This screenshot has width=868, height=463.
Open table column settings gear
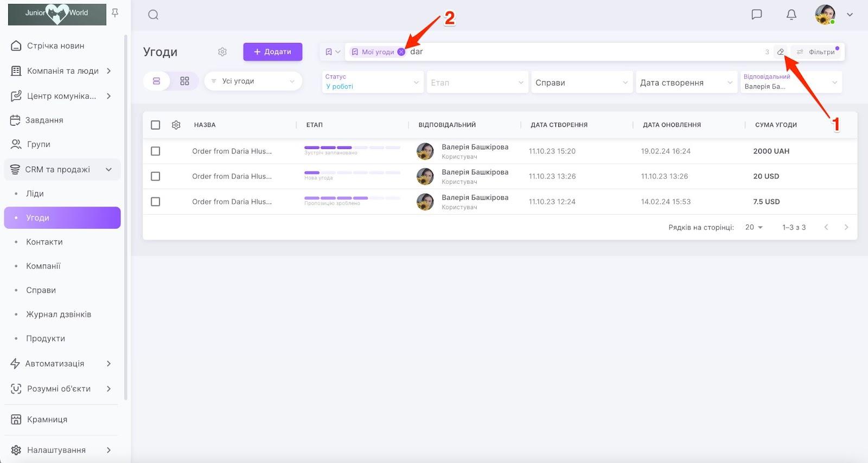[176, 125]
